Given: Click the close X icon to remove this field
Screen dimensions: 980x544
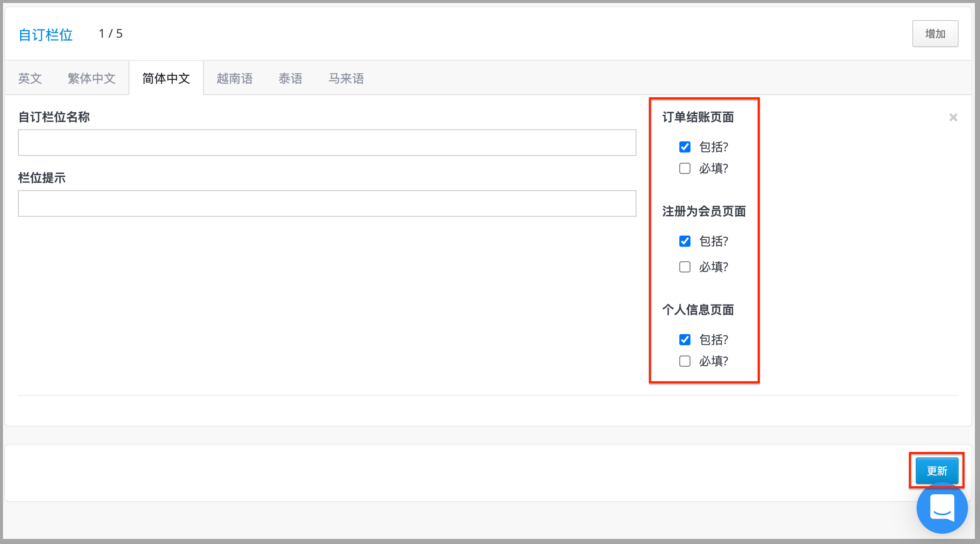Looking at the screenshot, I should 953,117.
